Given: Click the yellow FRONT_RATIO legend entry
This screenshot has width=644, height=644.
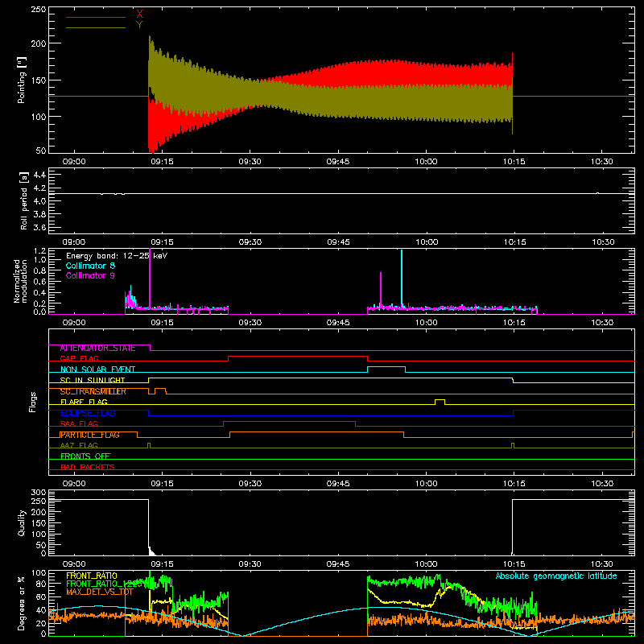Looking at the screenshot, I should 92,576.
